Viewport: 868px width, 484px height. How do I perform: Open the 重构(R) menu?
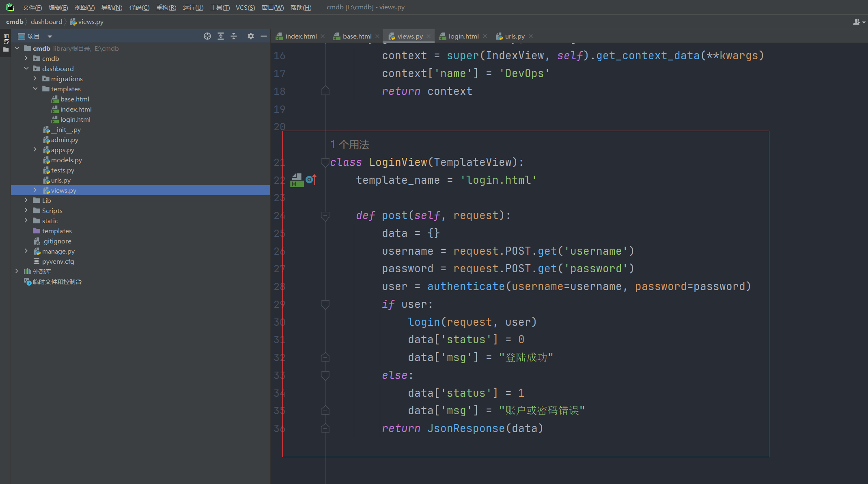click(166, 7)
